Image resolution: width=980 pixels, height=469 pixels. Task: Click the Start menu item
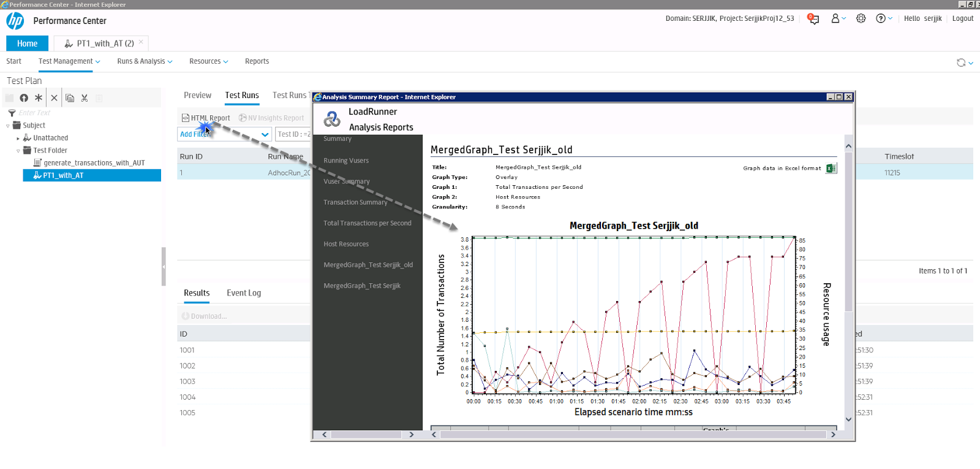(x=13, y=61)
